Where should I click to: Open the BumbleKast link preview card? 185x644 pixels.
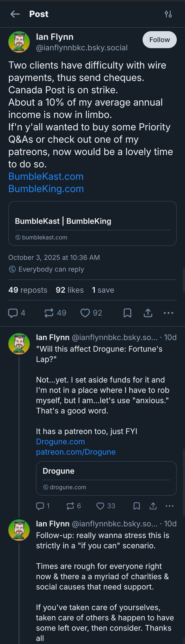click(92, 223)
